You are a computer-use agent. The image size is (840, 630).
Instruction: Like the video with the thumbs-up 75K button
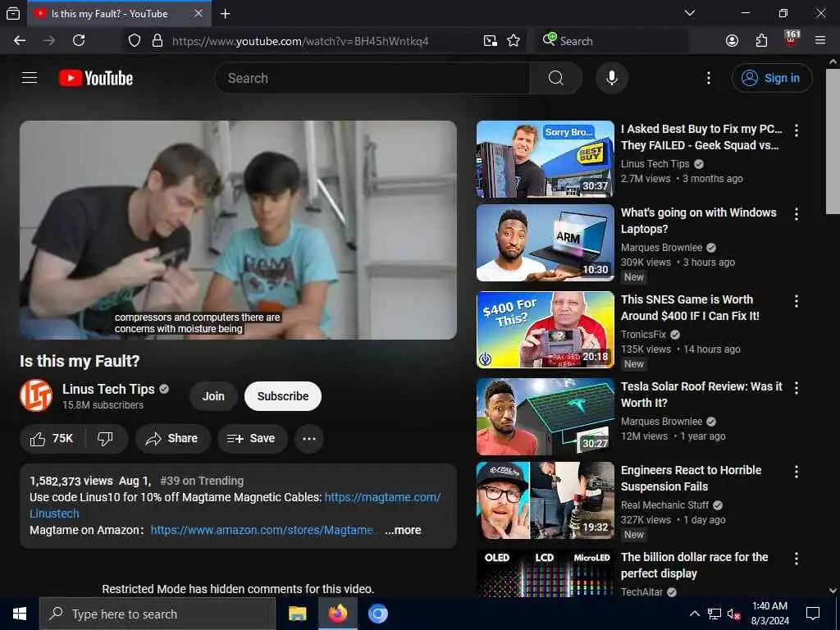pyautogui.click(x=52, y=439)
